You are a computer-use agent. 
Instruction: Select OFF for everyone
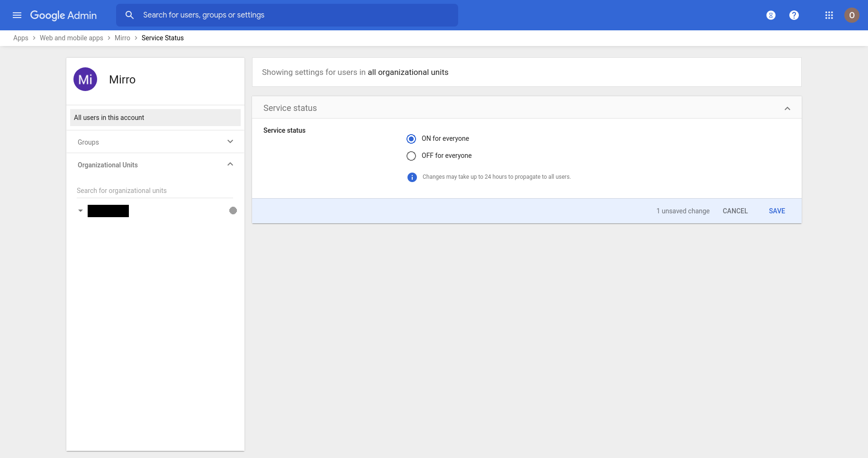tap(411, 156)
